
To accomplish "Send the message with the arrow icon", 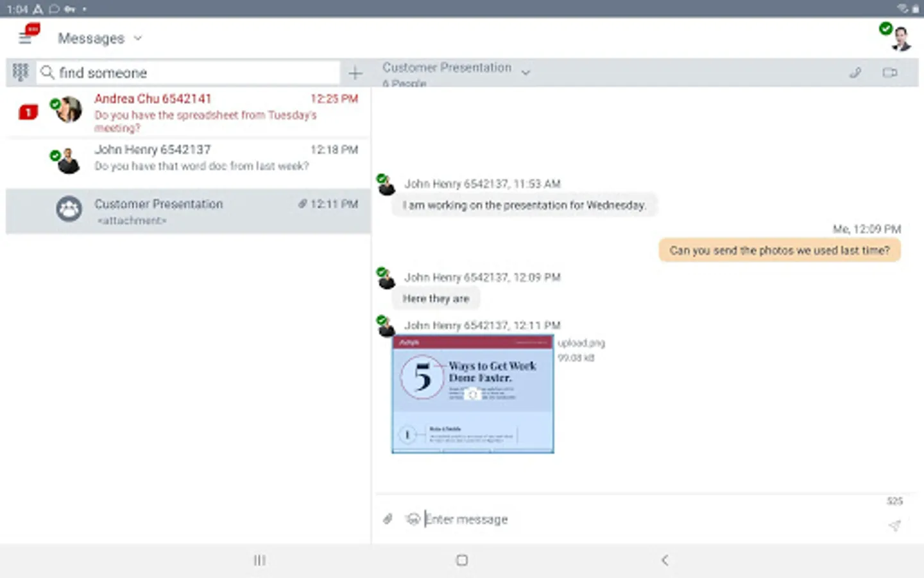I will [894, 525].
